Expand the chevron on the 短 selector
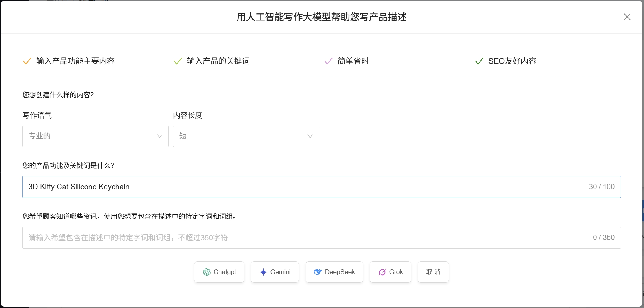 [310, 136]
